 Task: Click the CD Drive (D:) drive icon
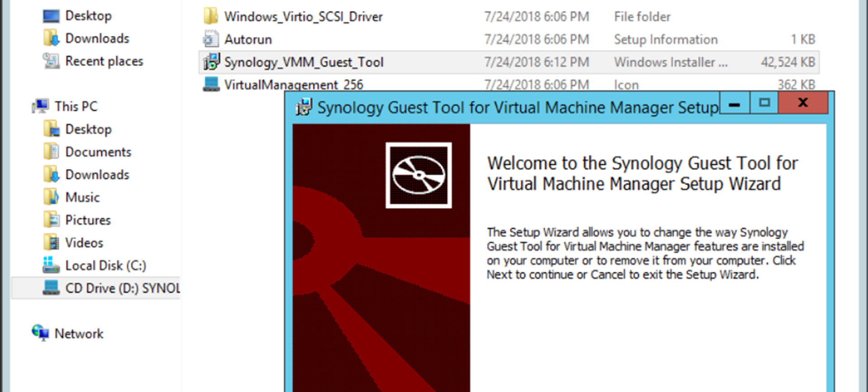click(51, 288)
